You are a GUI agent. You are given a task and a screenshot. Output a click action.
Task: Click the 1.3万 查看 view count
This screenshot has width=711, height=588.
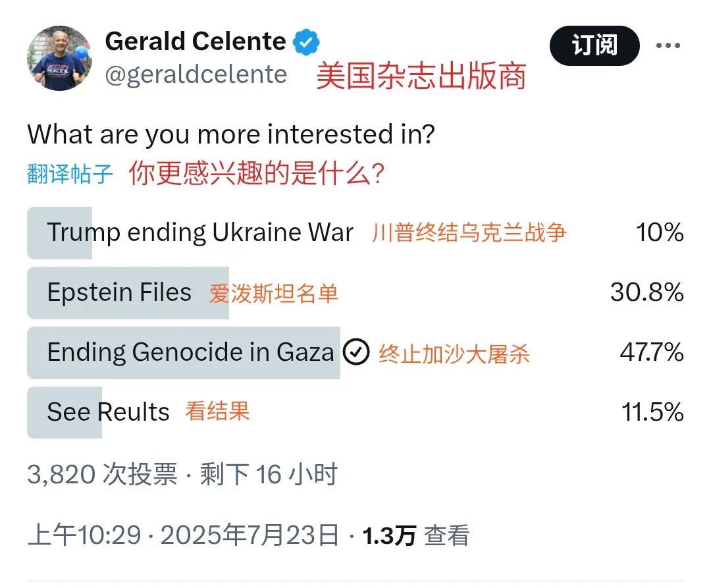(x=415, y=535)
